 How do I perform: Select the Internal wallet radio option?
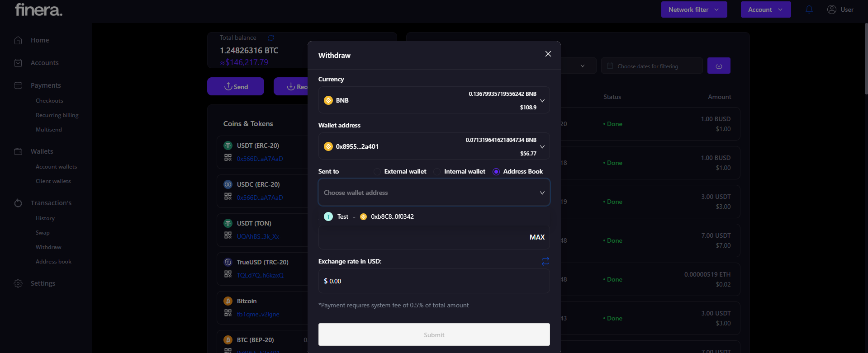coord(437,172)
